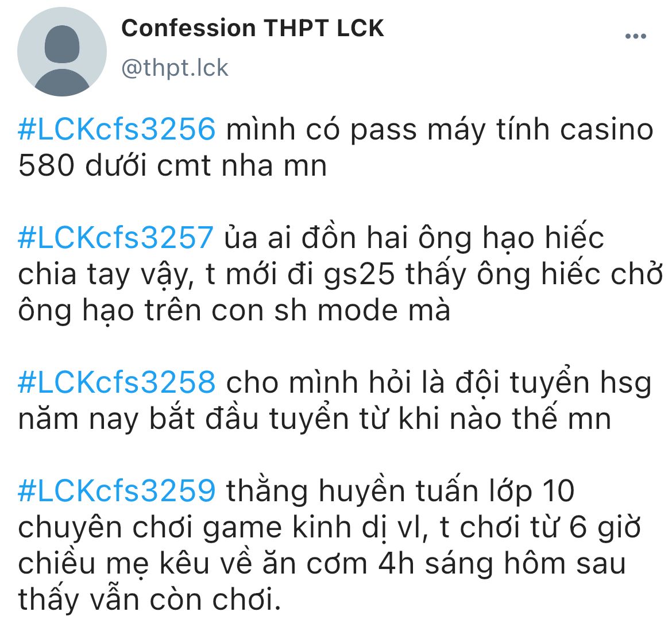
Task: Click the text "4h sáng" in the post
Action: click(x=435, y=563)
